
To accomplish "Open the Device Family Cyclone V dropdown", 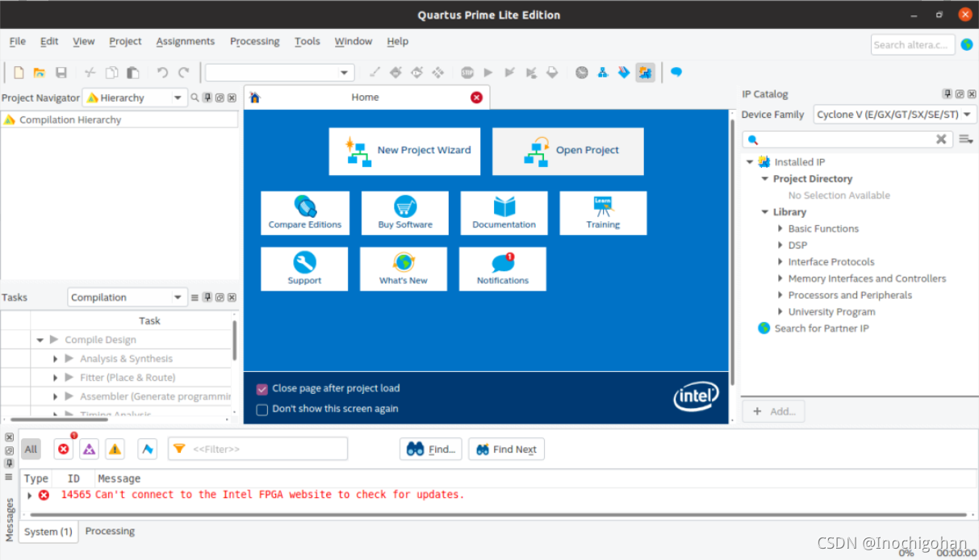I will 895,115.
